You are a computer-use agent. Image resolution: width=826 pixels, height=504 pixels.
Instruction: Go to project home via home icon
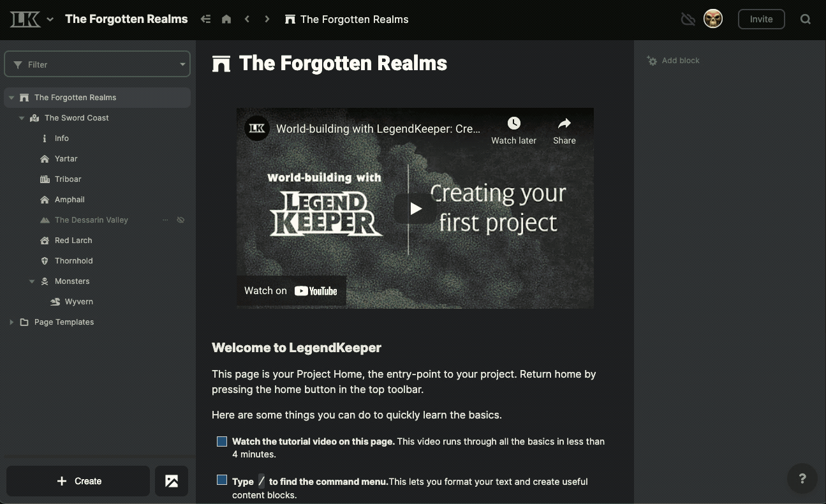(226, 19)
